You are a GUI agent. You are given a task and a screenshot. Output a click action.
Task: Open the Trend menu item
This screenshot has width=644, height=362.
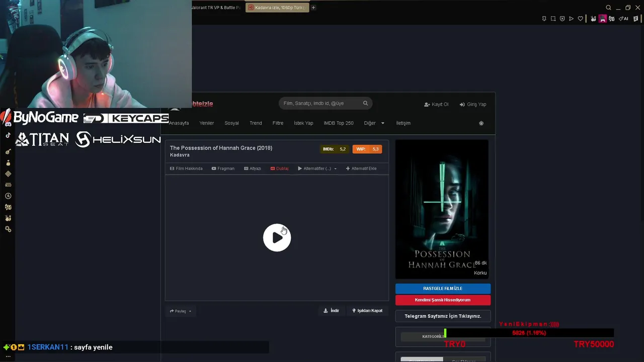pos(256,123)
